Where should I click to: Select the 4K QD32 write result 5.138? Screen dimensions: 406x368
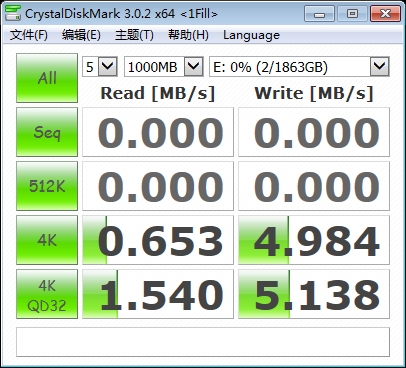(314, 294)
